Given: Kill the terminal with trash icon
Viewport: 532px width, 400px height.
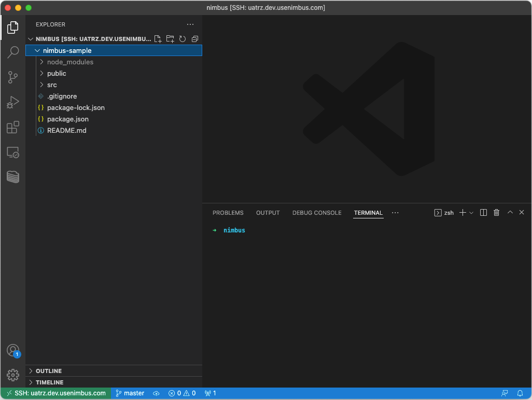Looking at the screenshot, I should click(x=496, y=213).
